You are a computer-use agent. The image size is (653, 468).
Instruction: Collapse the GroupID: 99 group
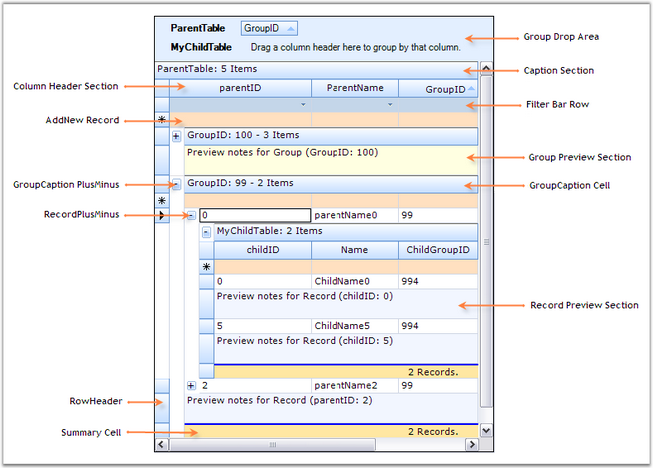(176, 184)
